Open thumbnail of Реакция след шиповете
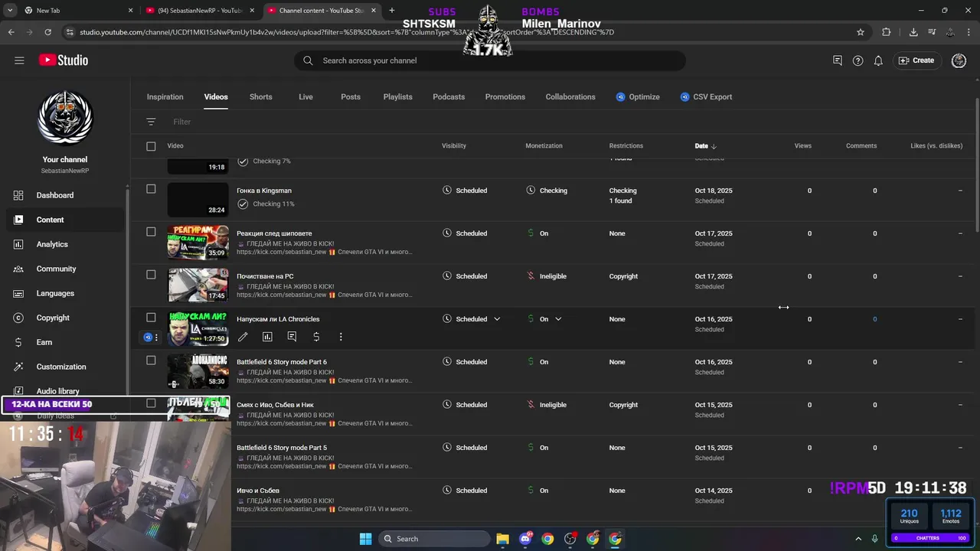This screenshot has width=980, height=551. [x=198, y=242]
